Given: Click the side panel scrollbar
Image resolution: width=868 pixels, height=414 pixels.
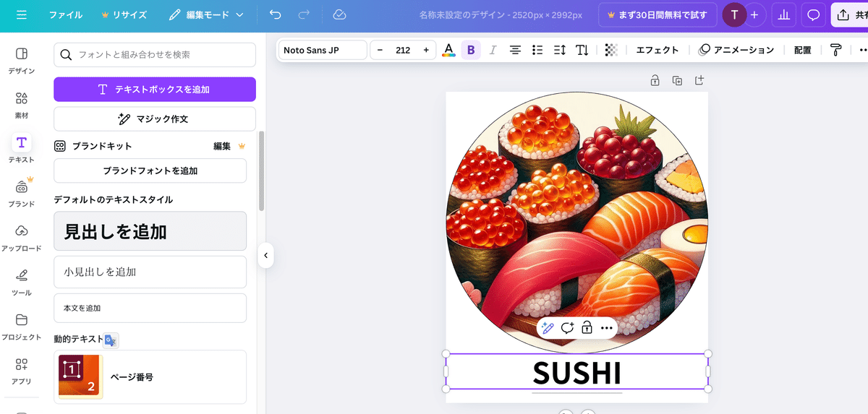Looking at the screenshot, I should click(x=261, y=171).
